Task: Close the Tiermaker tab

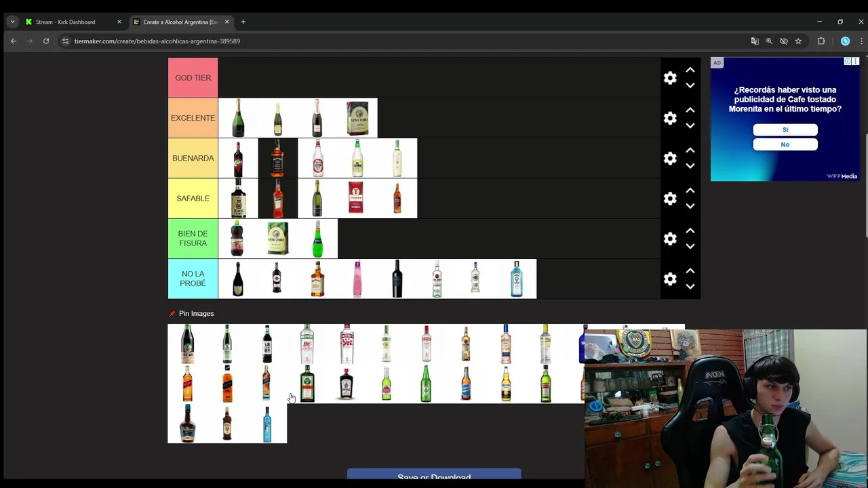Action: pos(226,22)
